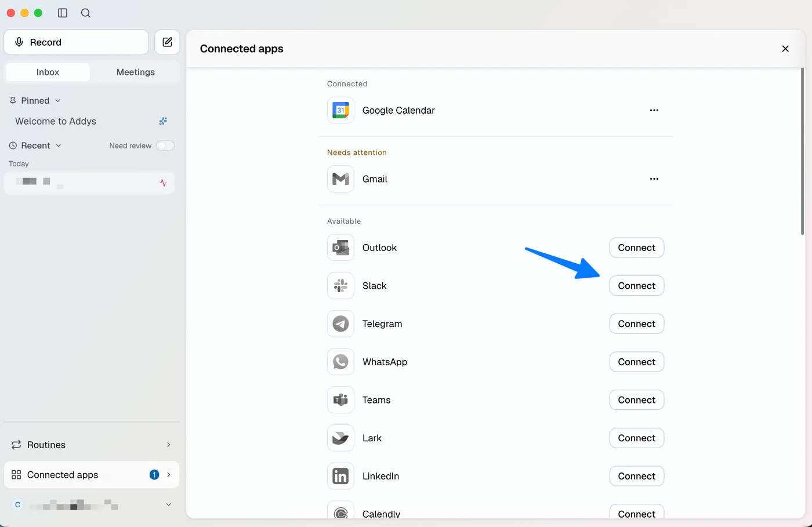The width and height of the screenshot is (812, 527).
Task: Click the Gmail label text
Action: pyautogui.click(x=375, y=179)
